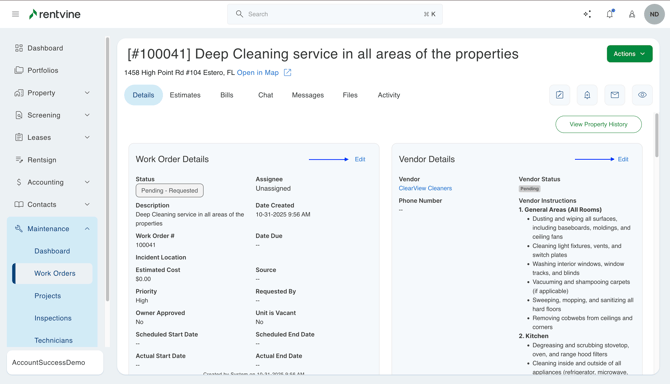Click View Property History button
The image size is (670, 384).
[x=598, y=124]
